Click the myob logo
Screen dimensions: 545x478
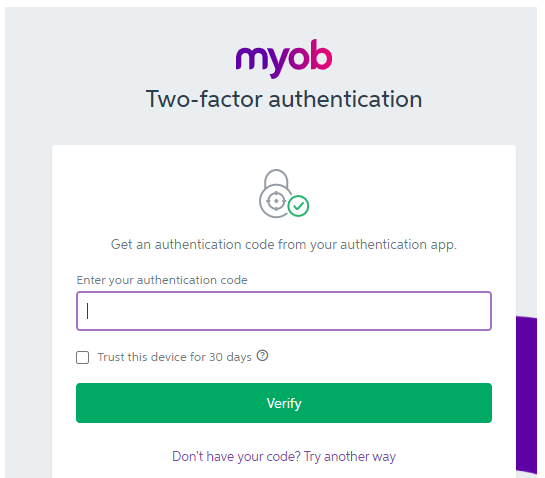(284, 58)
